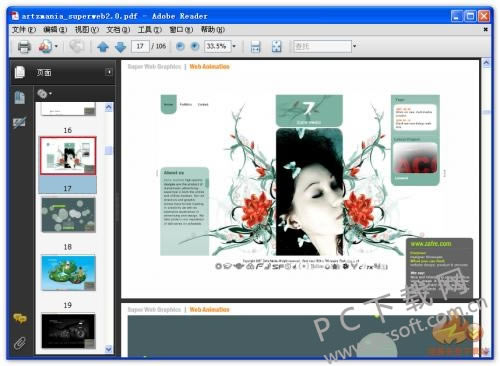Collapse the pages panel with header arrow

click(109, 72)
